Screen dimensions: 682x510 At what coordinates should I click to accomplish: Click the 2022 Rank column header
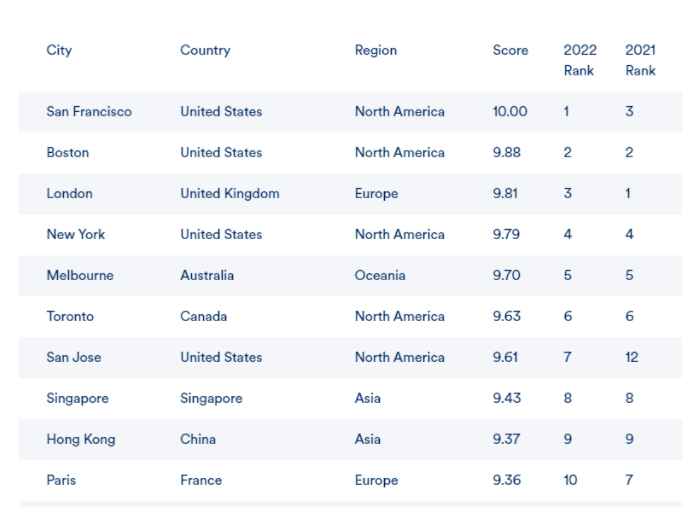pyautogui.click(x=580, y=60)
